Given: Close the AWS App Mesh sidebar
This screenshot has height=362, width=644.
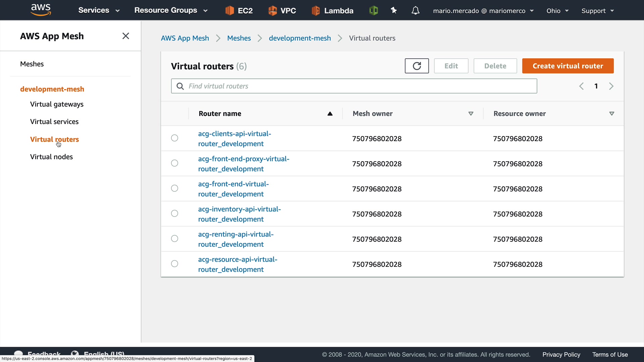Looking at the screenshot, I should (126, 36).
